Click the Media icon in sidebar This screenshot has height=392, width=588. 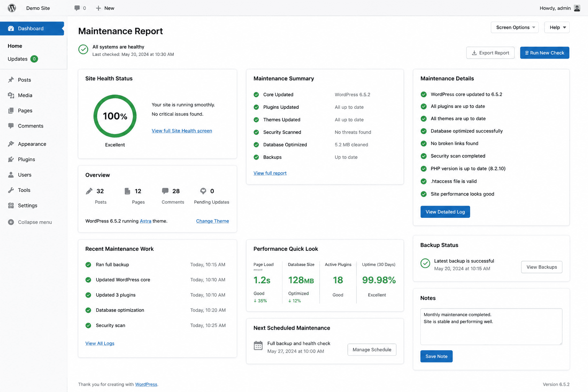point(11,95)
